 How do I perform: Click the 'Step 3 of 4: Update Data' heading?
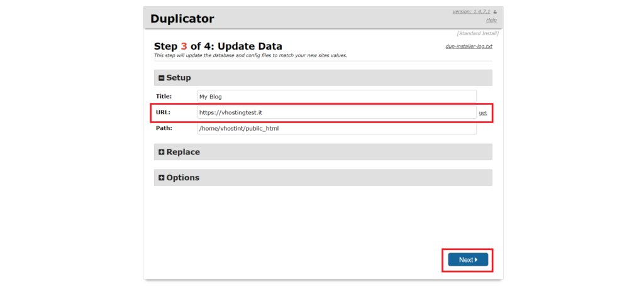(218, 46)
